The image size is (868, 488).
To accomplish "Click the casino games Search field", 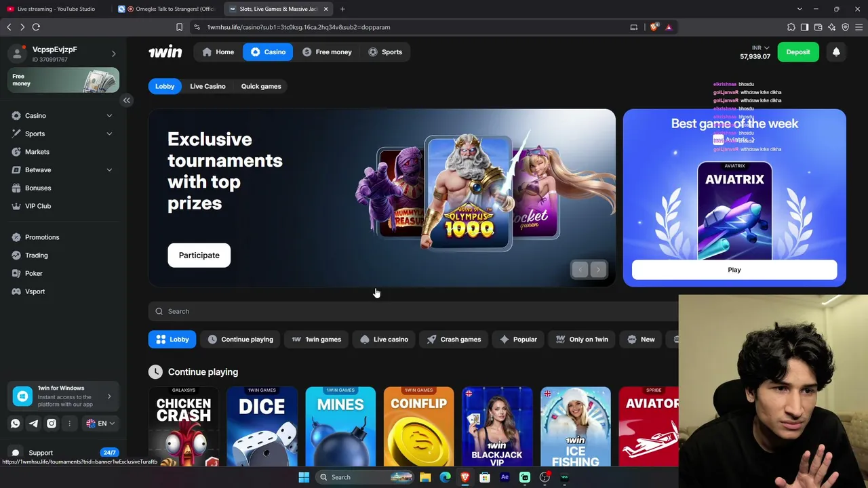I will point(414,311).
